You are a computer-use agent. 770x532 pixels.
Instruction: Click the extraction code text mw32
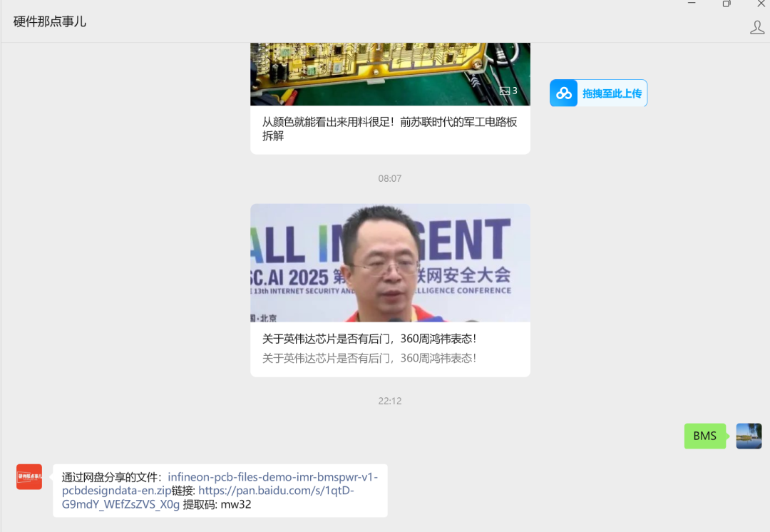(236, 504)
